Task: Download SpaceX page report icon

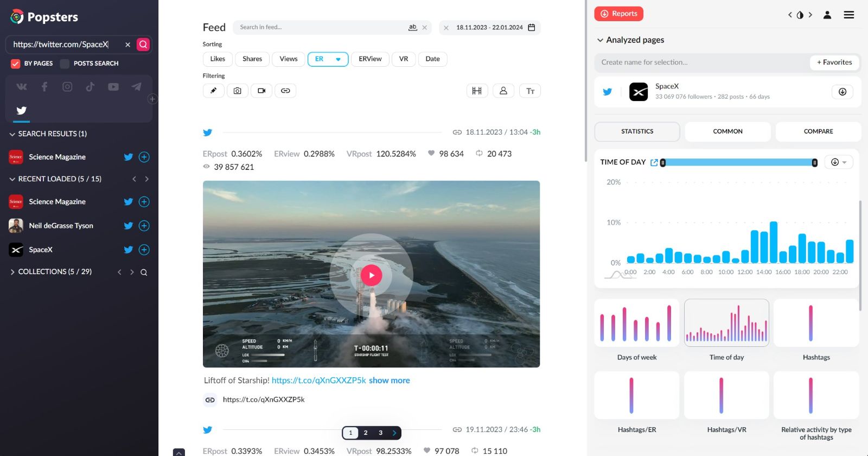Action: point(843,92)
